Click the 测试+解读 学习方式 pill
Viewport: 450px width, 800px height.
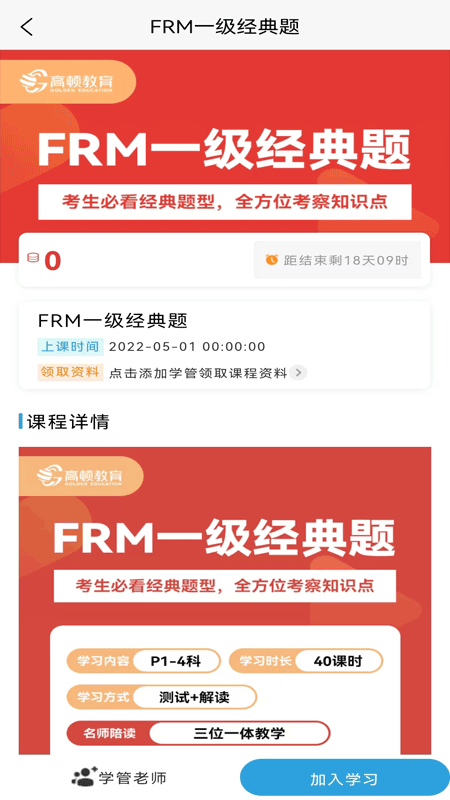click(x=162, y=697)
